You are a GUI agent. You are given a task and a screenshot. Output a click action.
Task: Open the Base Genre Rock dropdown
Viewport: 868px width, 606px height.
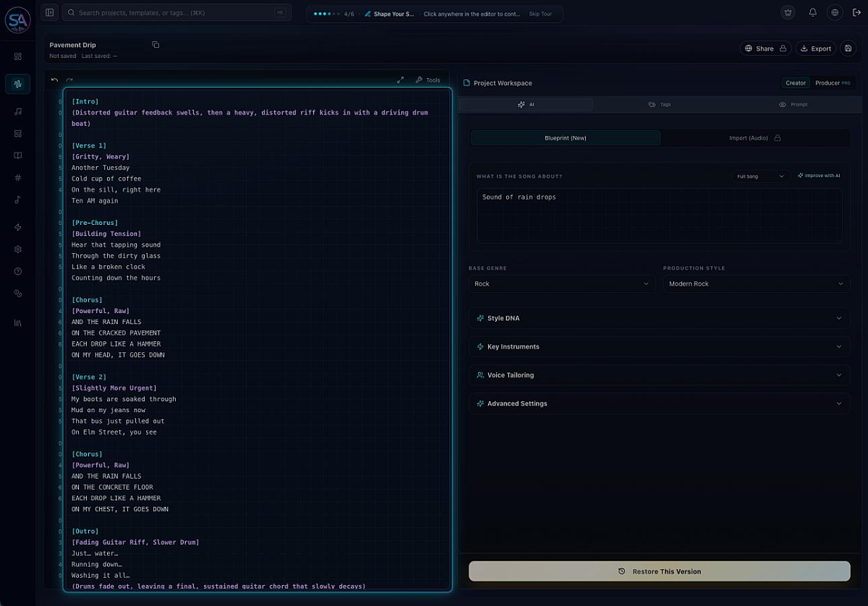pyautogui.click(x=562, y=283)
